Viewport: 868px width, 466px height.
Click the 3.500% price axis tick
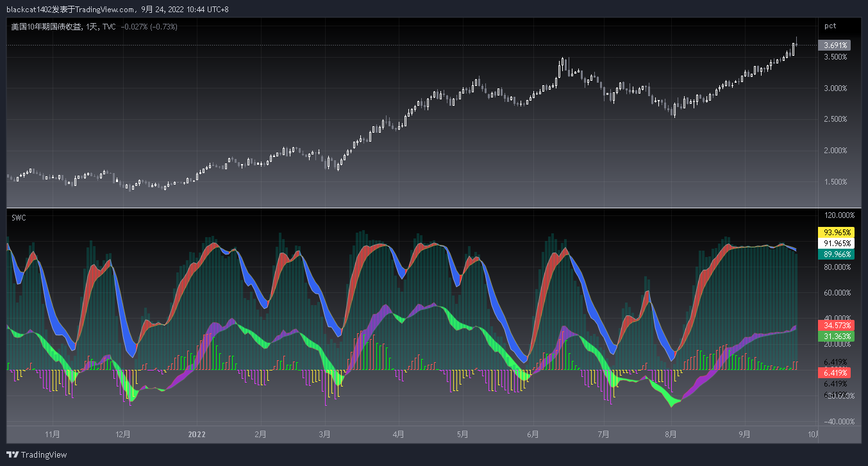click(835, 57)
